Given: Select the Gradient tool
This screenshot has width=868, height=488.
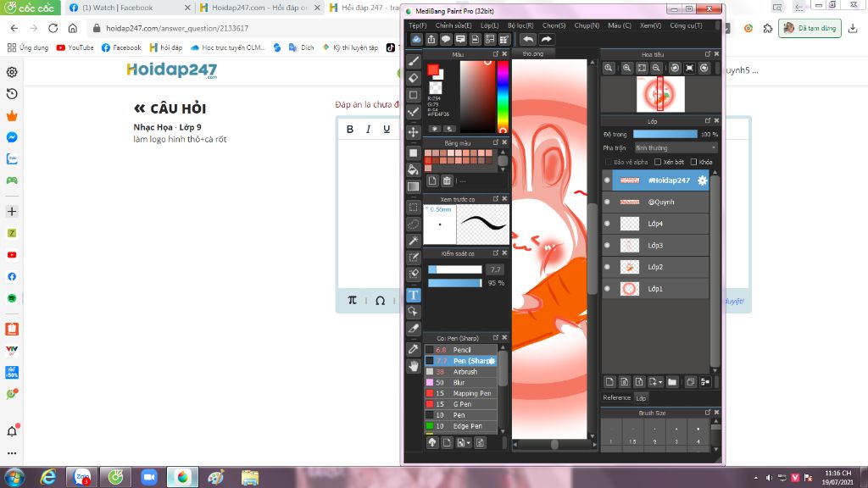Looking at the screenshot, I should (413, 186).
